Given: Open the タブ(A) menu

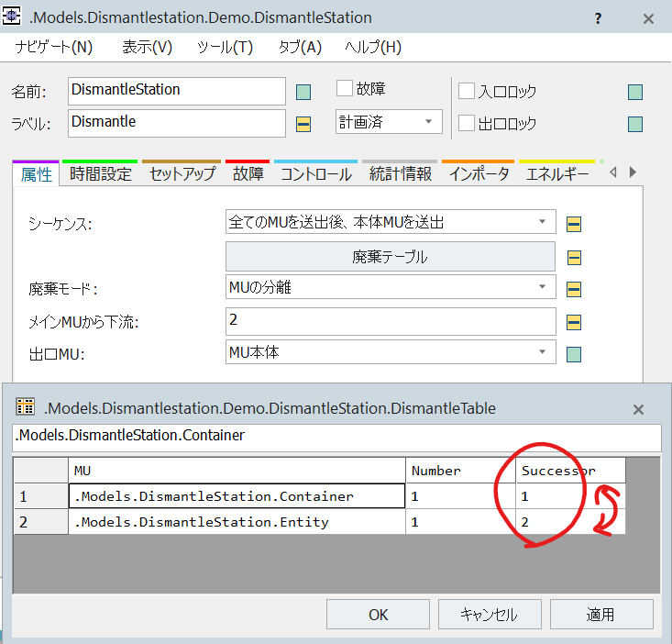Looking at the screenshot, I should (x=300, y=47).
